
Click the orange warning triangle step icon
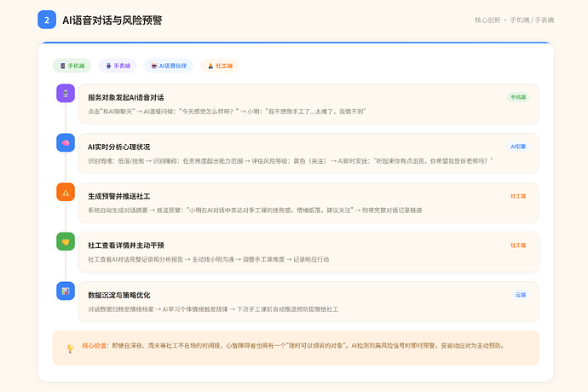pos(66,193)
